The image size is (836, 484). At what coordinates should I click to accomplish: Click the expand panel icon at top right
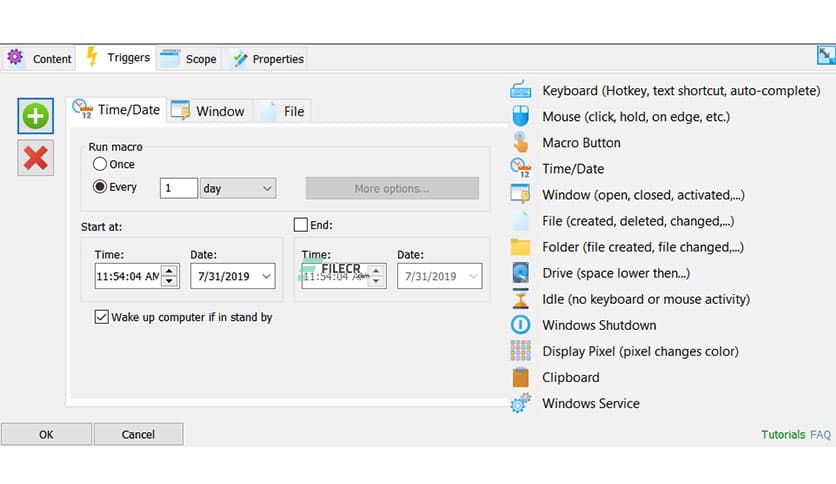point(826,55)
